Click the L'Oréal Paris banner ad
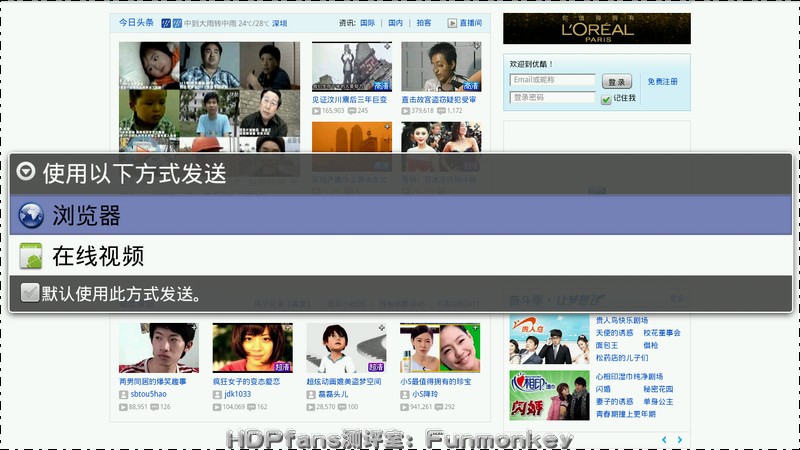The height and width of the screenshot is (450, 800). [x=596, y=28]
